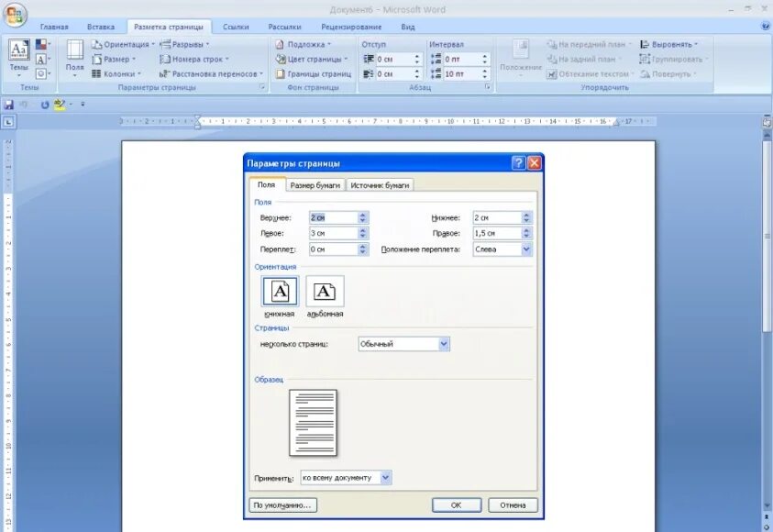
Task: Open Расстановка переносов hyphenation menu
Action: (211, 74)
